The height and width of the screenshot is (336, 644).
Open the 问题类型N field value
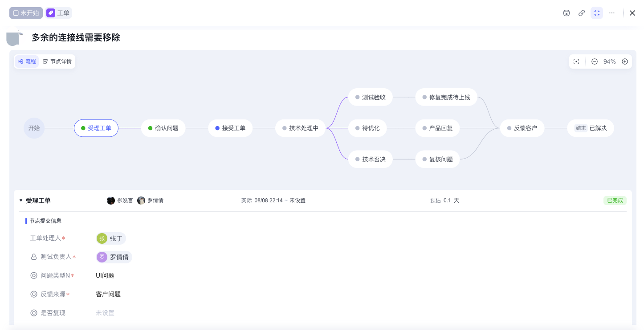105,275
